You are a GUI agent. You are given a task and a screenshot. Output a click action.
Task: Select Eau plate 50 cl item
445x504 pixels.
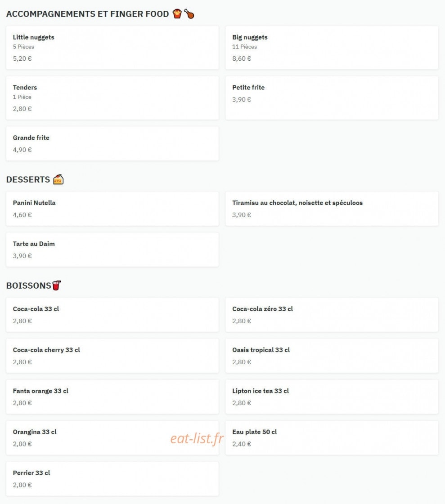point(332,438)
